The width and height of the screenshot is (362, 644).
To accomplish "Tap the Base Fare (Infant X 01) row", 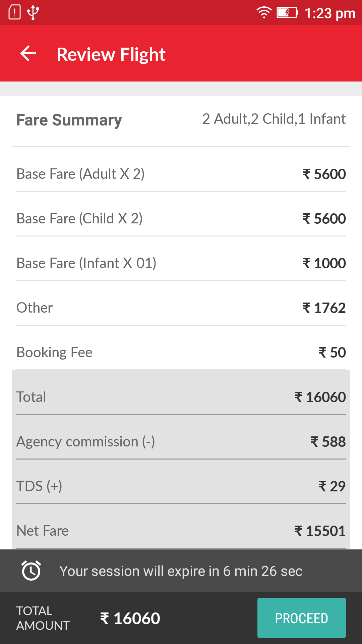I will 181,263.
